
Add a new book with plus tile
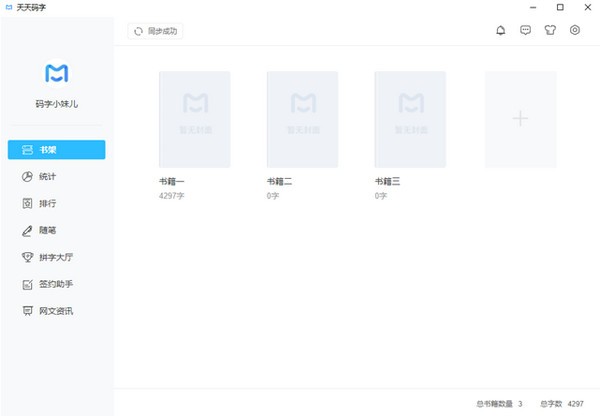point(520,118)
